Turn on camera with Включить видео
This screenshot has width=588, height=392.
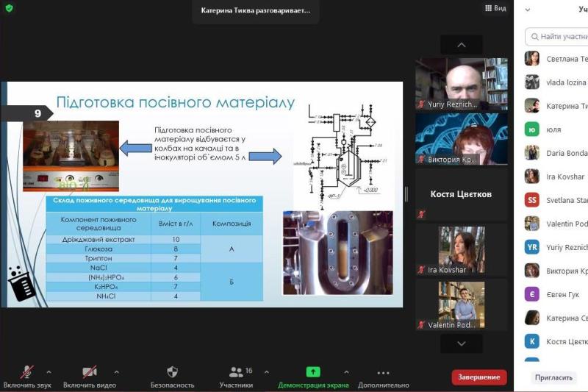tap(89, 377)
